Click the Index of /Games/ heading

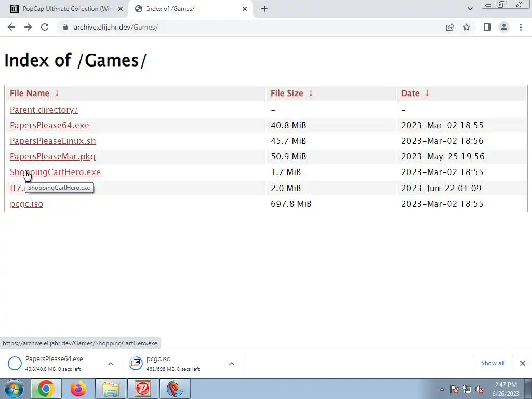coord(75,61)
